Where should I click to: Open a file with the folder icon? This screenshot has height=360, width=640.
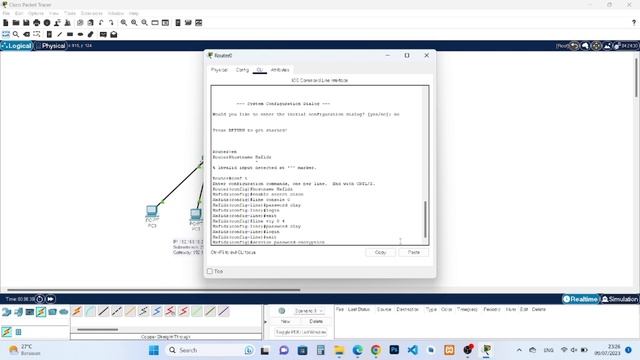pos(16,23)
